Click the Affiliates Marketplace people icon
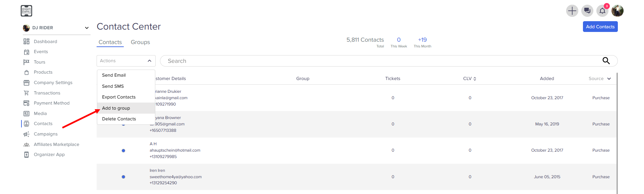Viewport: 644px width, 194px height. coord(26,145)
